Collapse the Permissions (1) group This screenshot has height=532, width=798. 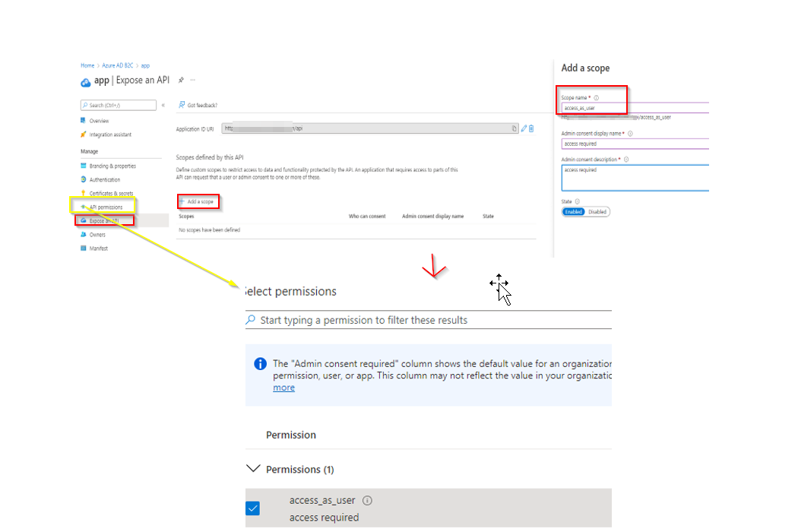[x=253, y=468]
